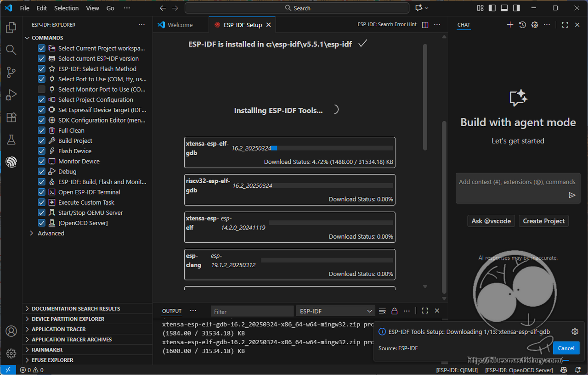Select the OUTPUT panel tab

coord(172,311)
